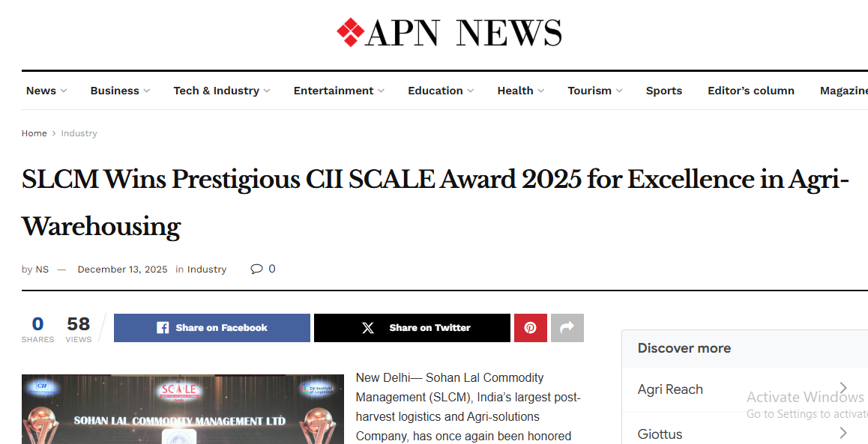
Task: Open the Editor's column section
Action: (750, 91)
